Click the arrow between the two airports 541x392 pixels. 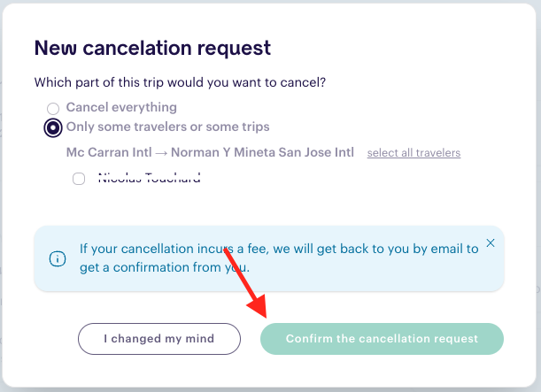coord(161,153)
